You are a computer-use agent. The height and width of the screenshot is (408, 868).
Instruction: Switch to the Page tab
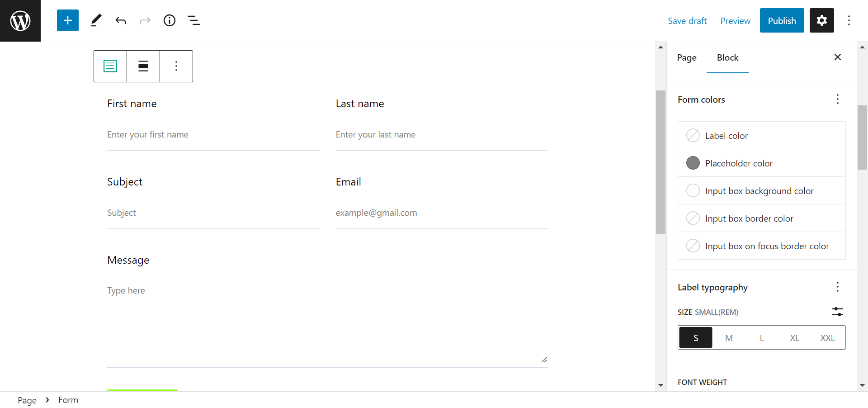click(686, 58)
